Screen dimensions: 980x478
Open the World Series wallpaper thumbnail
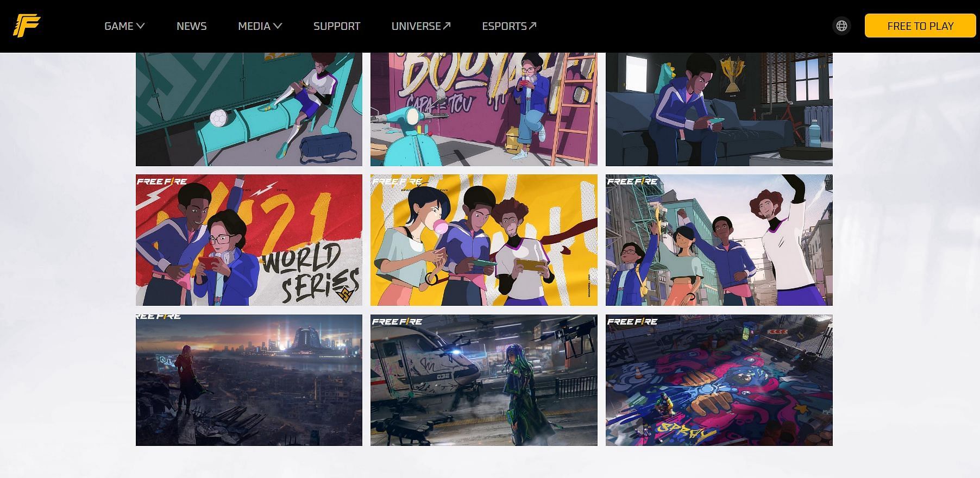click(249, 240)
